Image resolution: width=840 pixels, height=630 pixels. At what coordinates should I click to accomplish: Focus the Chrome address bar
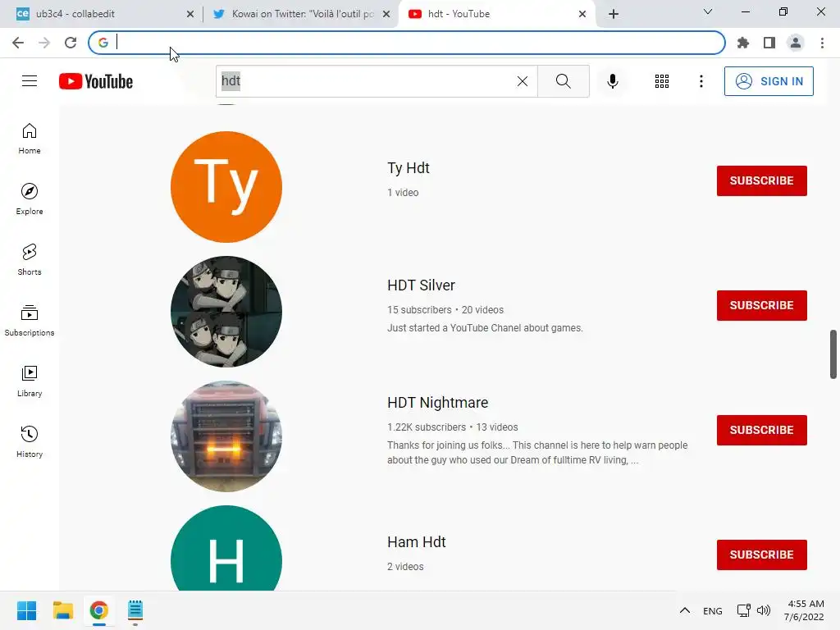407,43
